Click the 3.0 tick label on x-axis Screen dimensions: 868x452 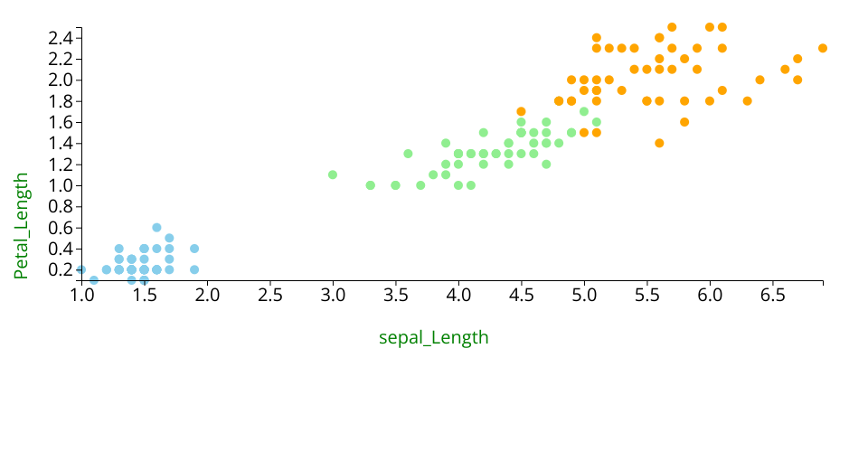[333, 296]
